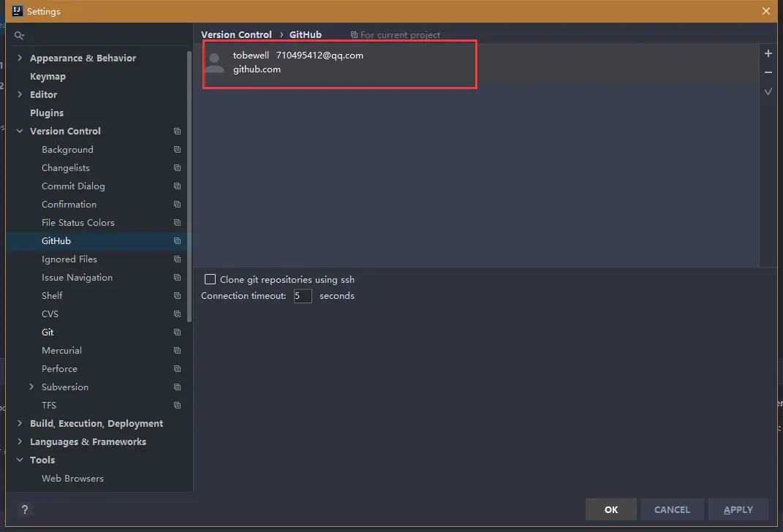Click the search magnifier icon in settings
Viewport: 783px width, 532px height.
coord(19,35)
